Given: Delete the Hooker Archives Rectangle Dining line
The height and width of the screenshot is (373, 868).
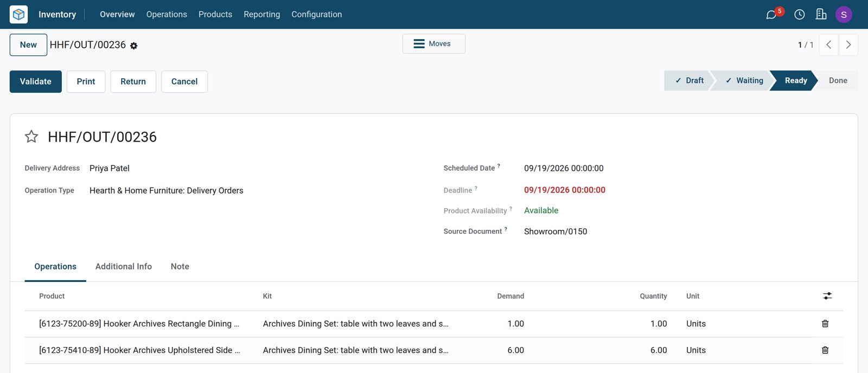Looking at the screenshot, I should [x=825, y=324].
